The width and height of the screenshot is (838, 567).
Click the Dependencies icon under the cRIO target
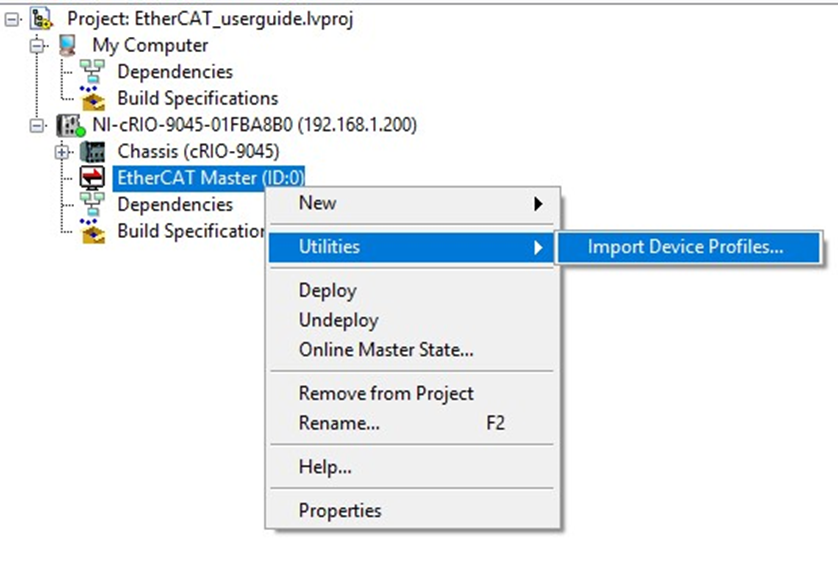[92, 204]
